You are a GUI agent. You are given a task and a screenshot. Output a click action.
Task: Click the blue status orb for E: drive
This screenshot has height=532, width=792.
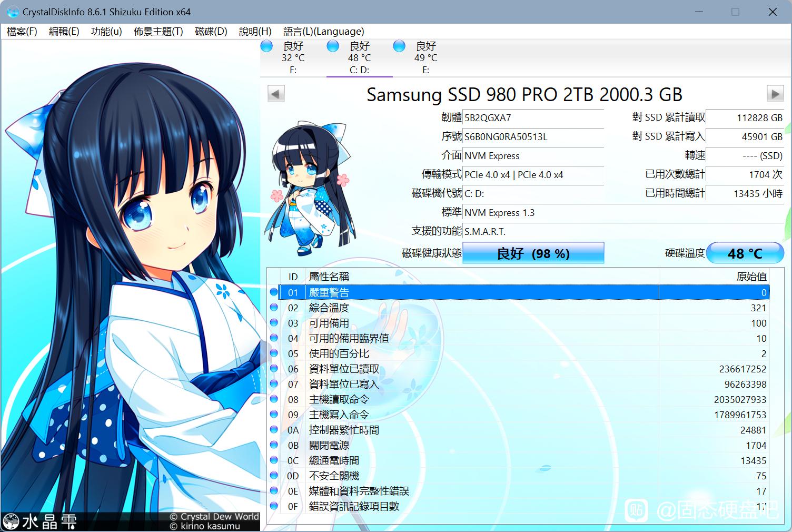point(399,46)
